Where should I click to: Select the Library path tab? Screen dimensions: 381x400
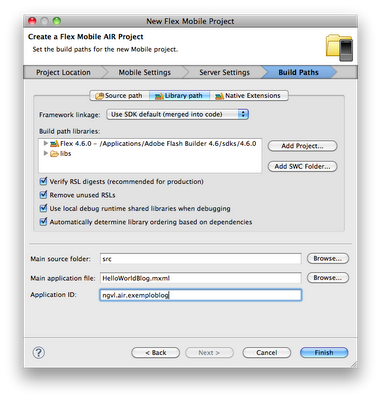point(179,96)
